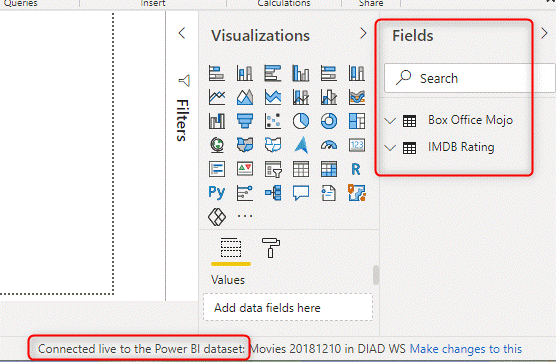This screenshot has width=556, height=362.
Task: Select the Stacked bar chart visual
Action: (x=217, y=73)
